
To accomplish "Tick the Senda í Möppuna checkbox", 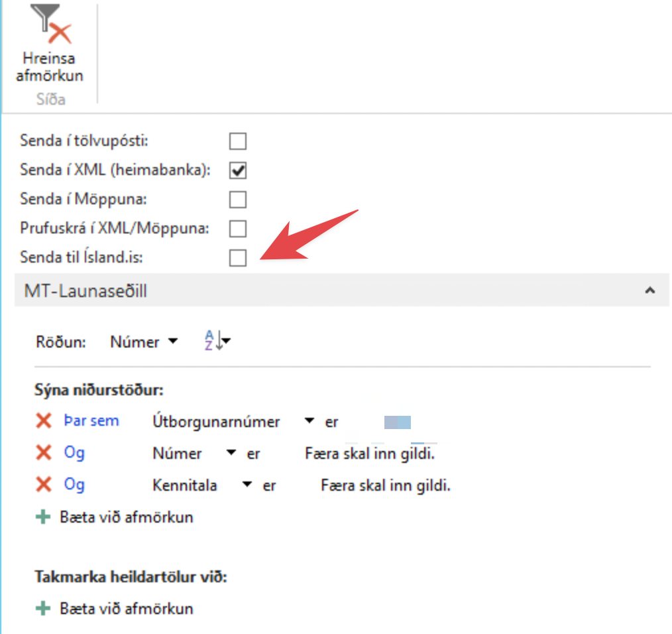I will 237,200.
